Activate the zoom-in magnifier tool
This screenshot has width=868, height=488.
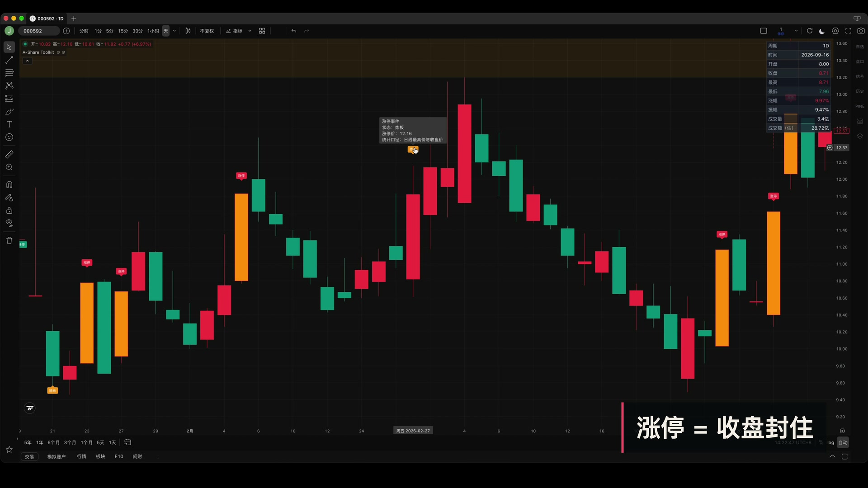point(9,167)
